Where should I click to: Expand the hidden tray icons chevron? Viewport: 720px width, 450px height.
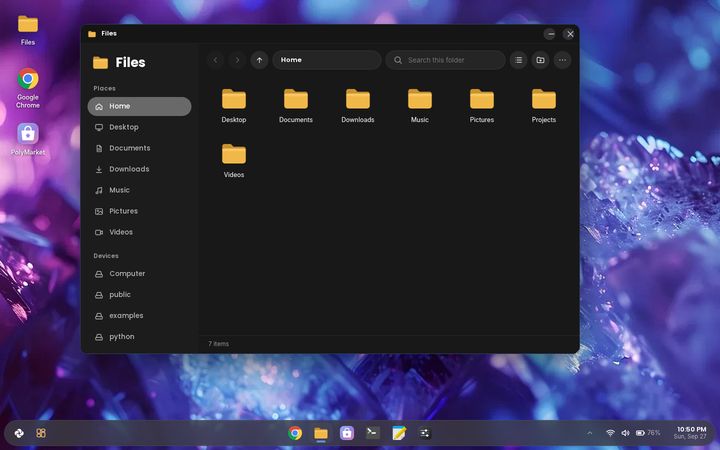pos(590,433)
